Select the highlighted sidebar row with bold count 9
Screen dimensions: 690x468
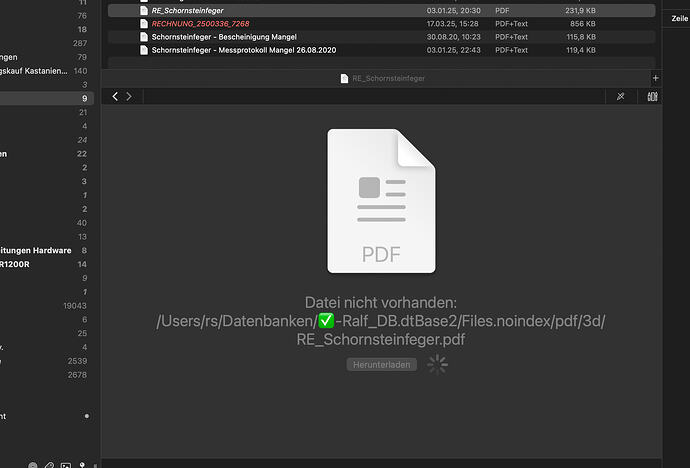pyautogui.click(x=46, y=99)
